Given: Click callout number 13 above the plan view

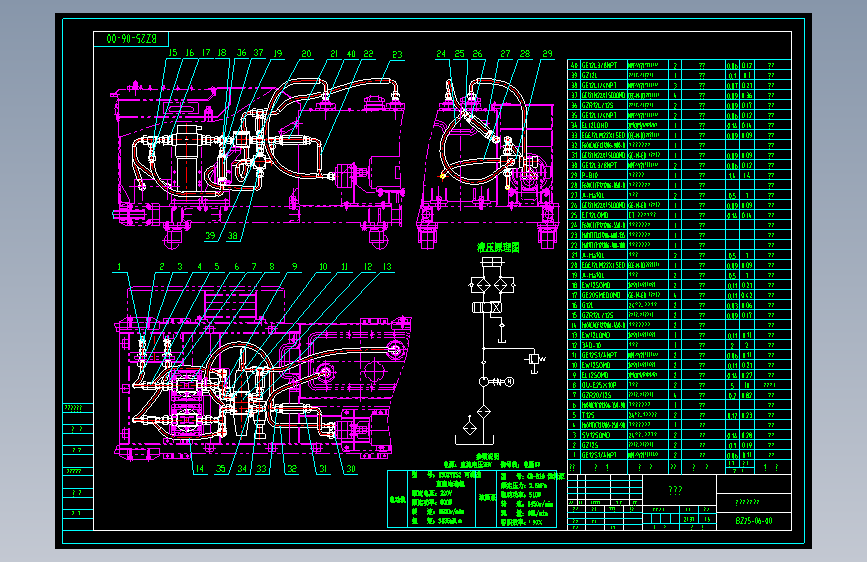Looking at the screenshot, I should pos(387,267).
